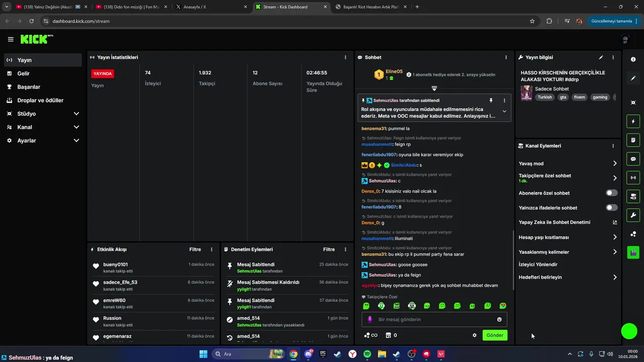Open Yayın İstatistikleri three-dot menu
The height and width of the screenshot is (362, 644).
coord(345,57)
